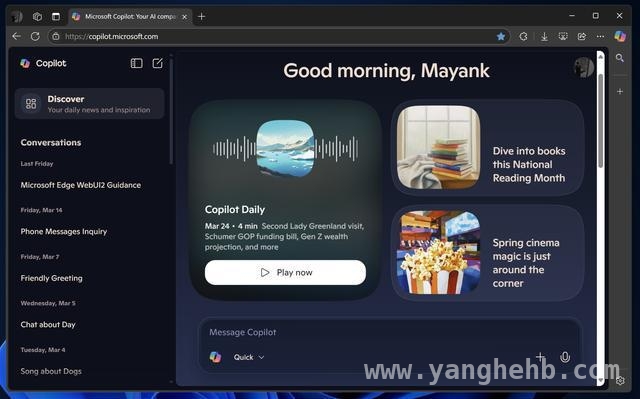Click the Edge workspaces icon
This screenshot has width=640, height=399.
[37, 17]
